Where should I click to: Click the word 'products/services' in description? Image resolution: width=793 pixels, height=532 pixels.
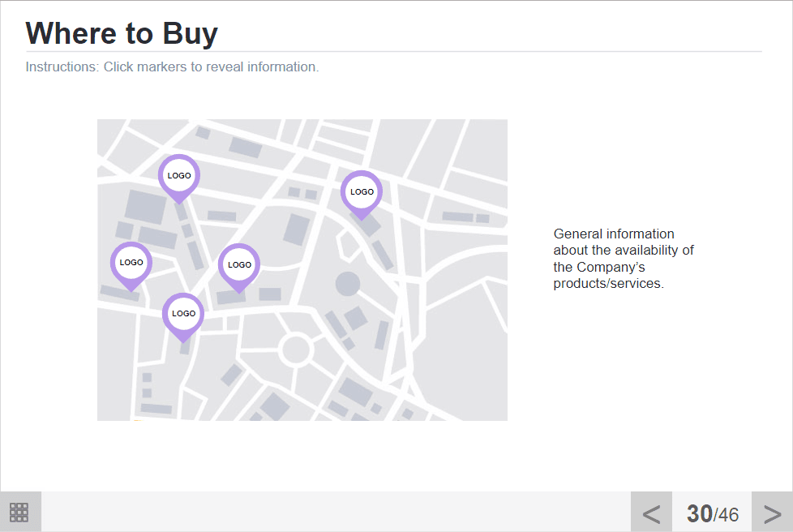(608, 284)
